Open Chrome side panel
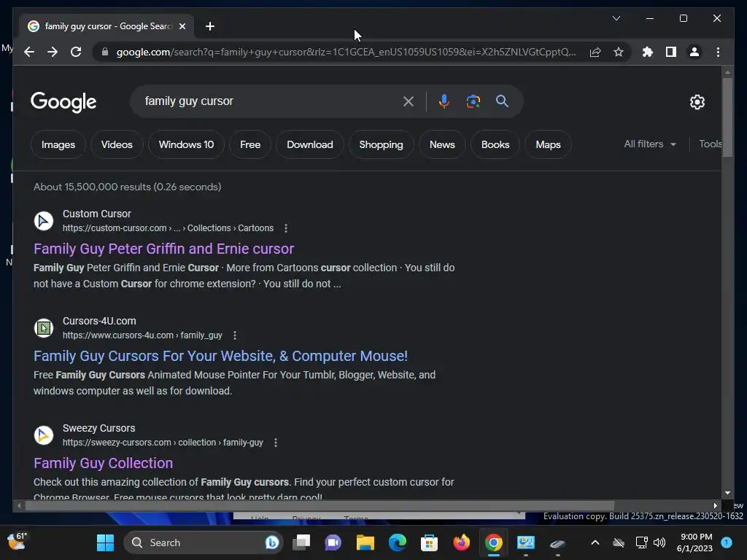Viewport: 747px width, 560px height. [671, 52]
